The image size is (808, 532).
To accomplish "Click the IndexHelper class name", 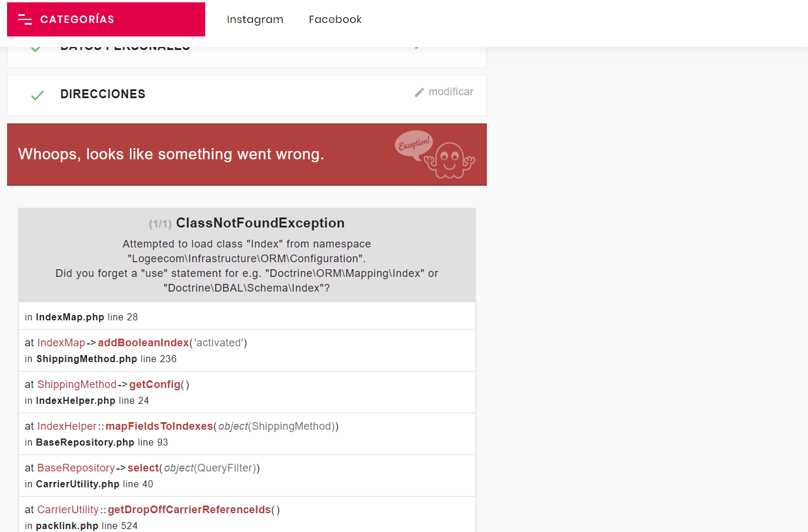I will (x=67, y=426).
